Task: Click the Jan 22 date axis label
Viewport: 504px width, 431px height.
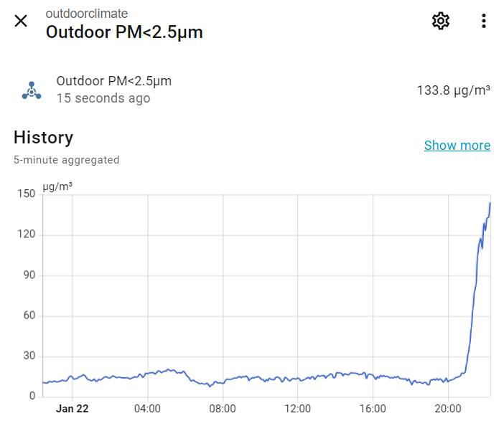Action: click(x=73, y=409)
